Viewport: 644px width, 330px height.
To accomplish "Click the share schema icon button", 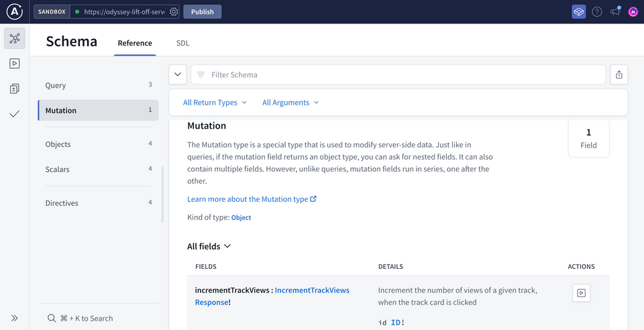I will [x=619, y=74].
